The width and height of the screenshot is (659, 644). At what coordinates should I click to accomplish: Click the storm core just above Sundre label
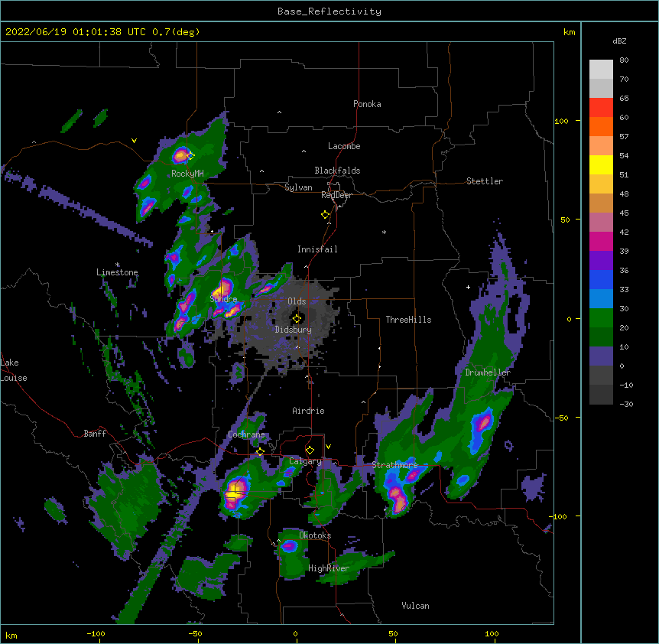pos(222,289)
